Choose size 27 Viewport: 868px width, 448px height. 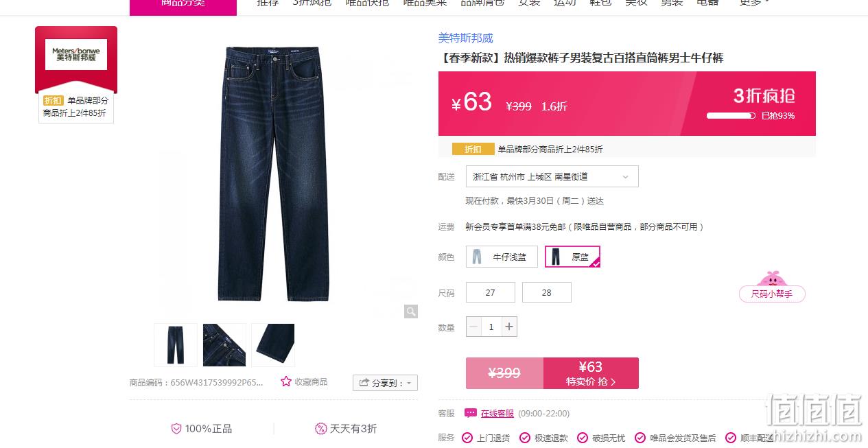[x=491, y=292]
